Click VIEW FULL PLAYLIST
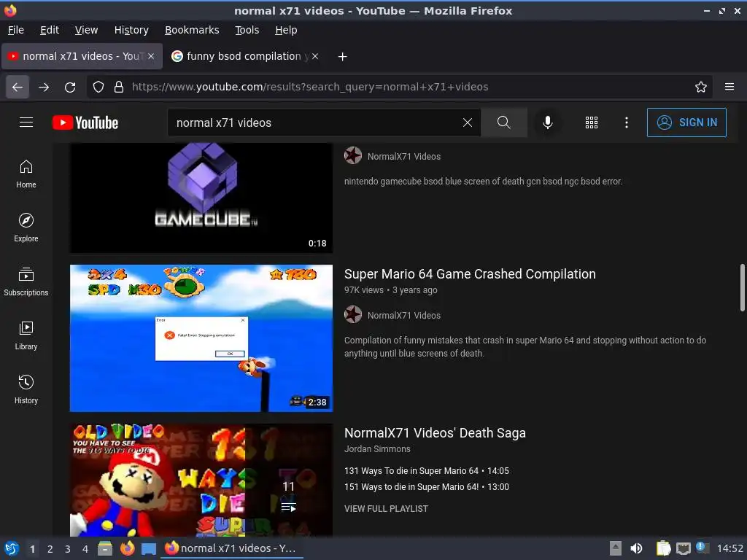This screenshot has width=747, height=560. pyautogui.click(x=386, y=508)
